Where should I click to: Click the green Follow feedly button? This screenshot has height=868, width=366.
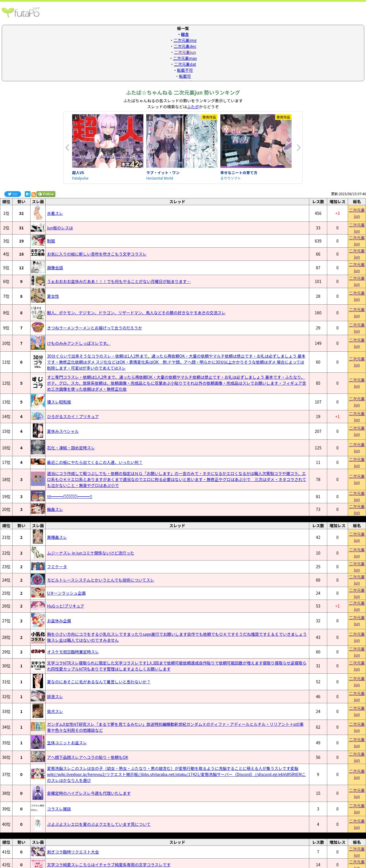tap(46, 194)
